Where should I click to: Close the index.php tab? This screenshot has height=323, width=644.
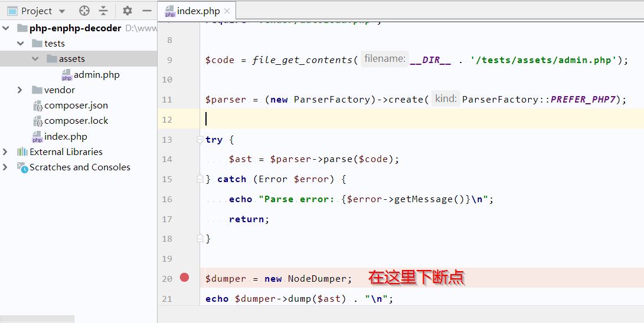tap(227, 11)
